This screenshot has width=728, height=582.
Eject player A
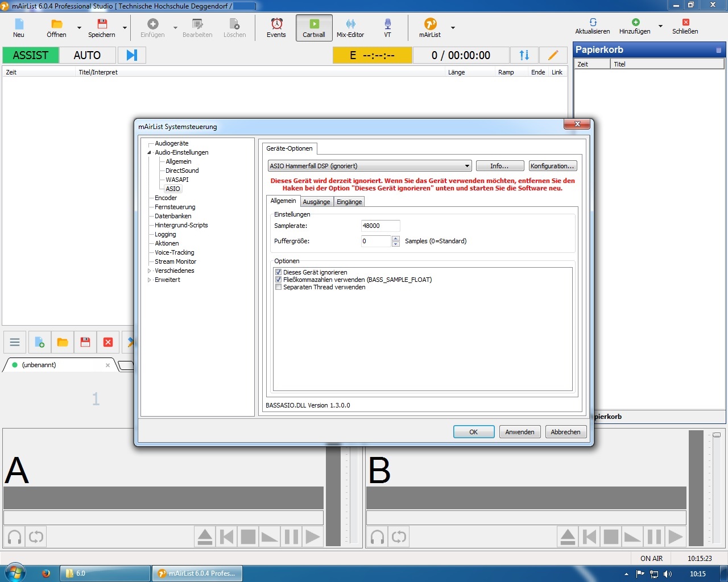click(205, 537)
